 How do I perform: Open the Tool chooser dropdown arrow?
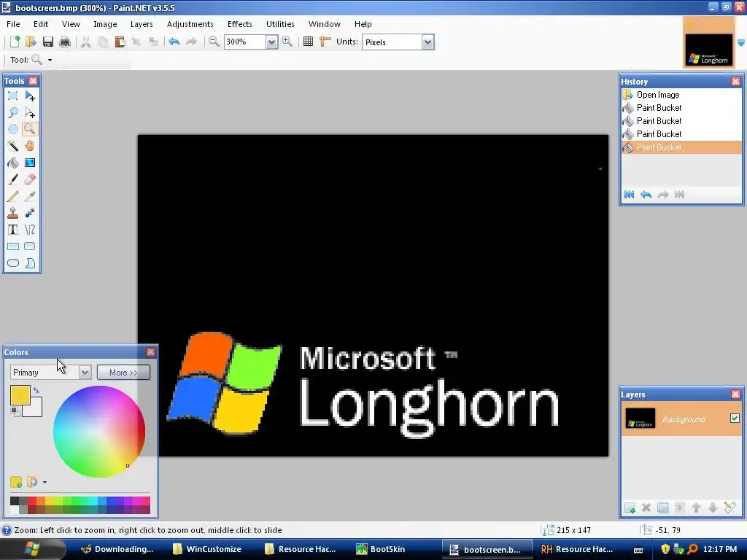(x=50, y=60)
